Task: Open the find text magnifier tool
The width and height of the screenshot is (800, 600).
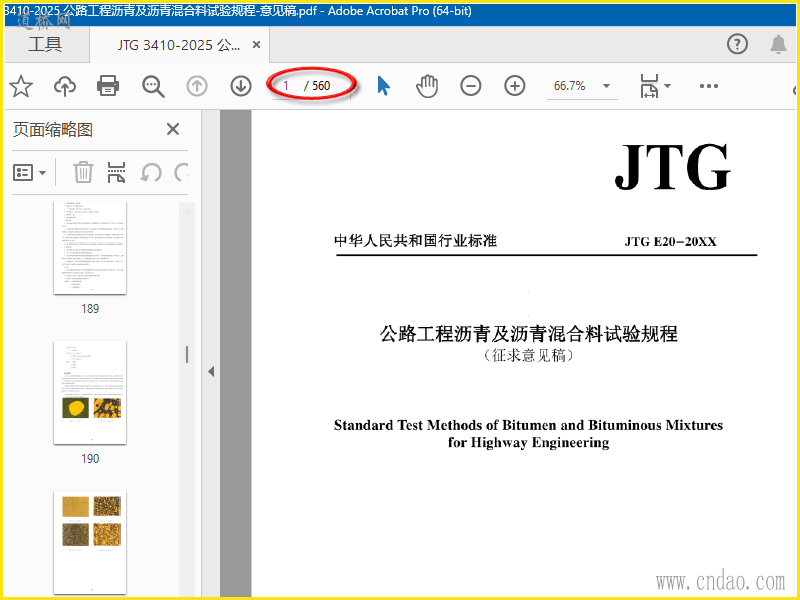Action: (x=153, y=86)
